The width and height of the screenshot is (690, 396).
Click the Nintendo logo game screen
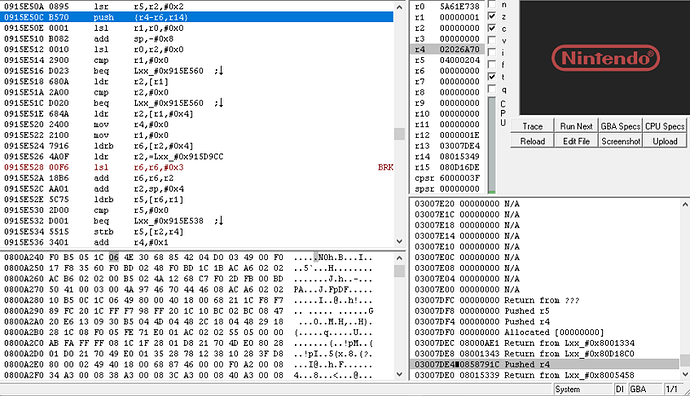(x=605, y=58)
